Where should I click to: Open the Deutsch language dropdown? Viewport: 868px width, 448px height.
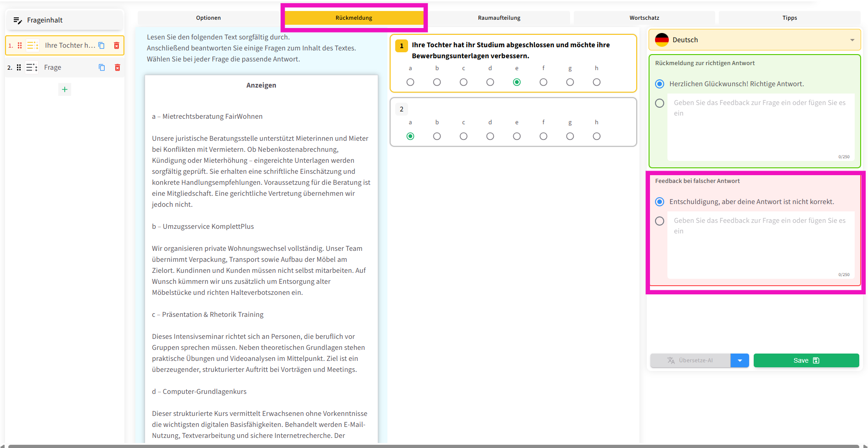point(754,40)
